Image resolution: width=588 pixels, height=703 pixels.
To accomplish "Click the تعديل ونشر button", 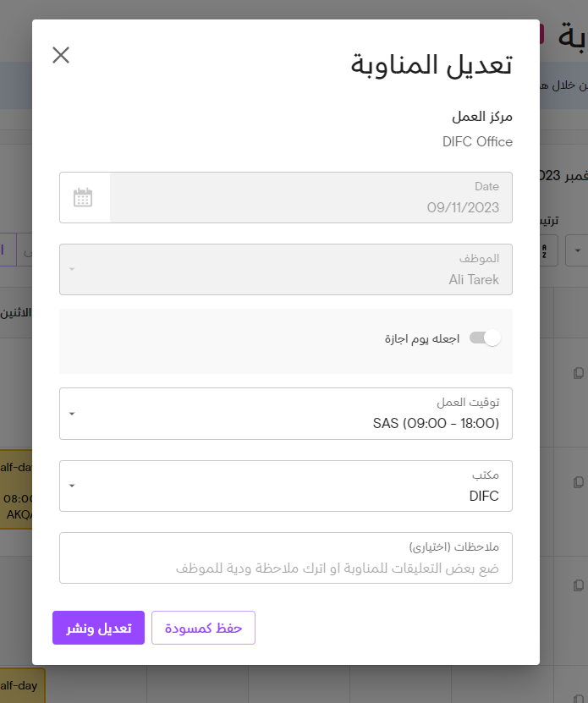I will tap(99, 628).
